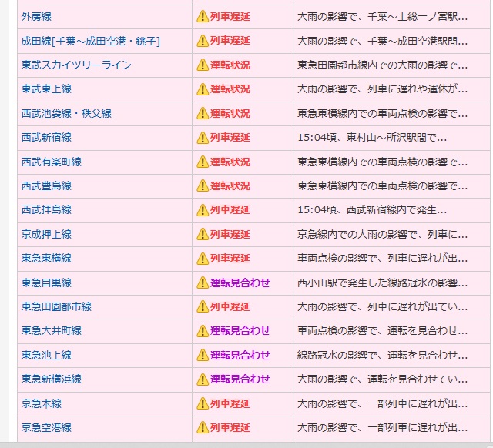This screenshot has height=448, width=493.
Task: Click warning icon in 京急本線 row
Action: click(203, 403)
